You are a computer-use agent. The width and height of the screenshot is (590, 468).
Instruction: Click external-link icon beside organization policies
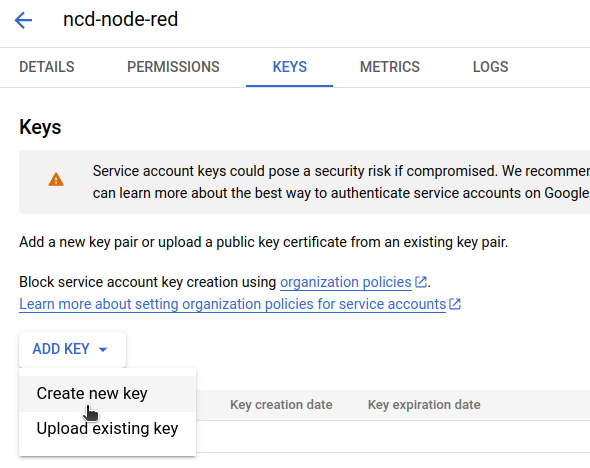click(421, 282)
